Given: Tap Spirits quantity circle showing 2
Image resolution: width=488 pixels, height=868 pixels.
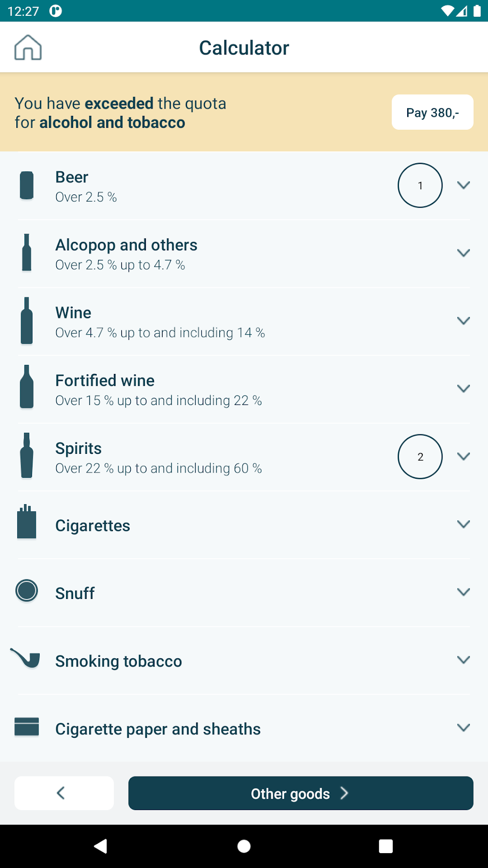Looking at the screenshot, I should tap(420, 456).
